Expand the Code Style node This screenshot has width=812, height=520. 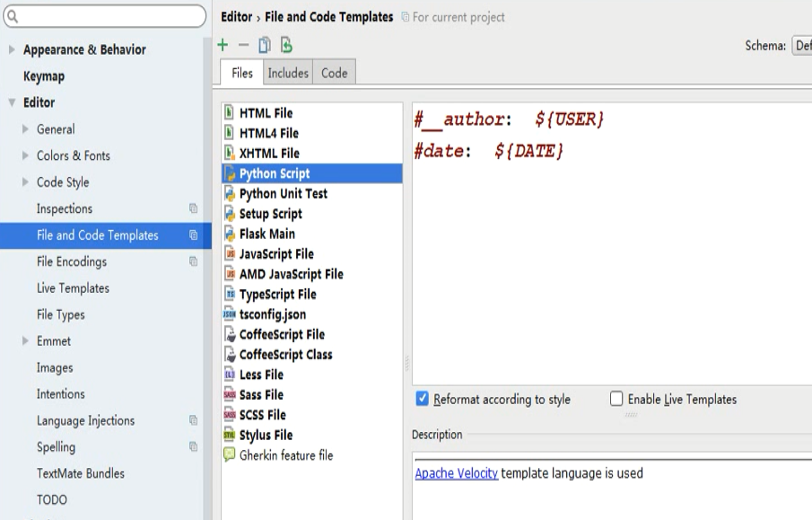25,182
